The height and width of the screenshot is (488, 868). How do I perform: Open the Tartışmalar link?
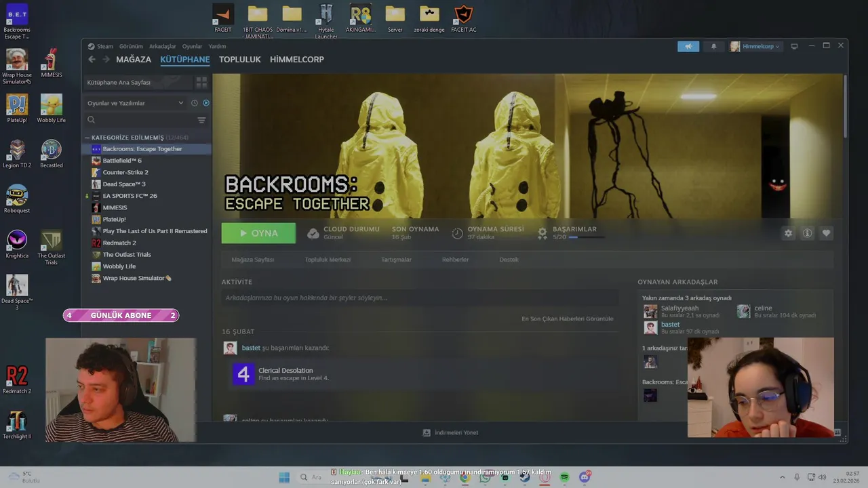point(396,260)
